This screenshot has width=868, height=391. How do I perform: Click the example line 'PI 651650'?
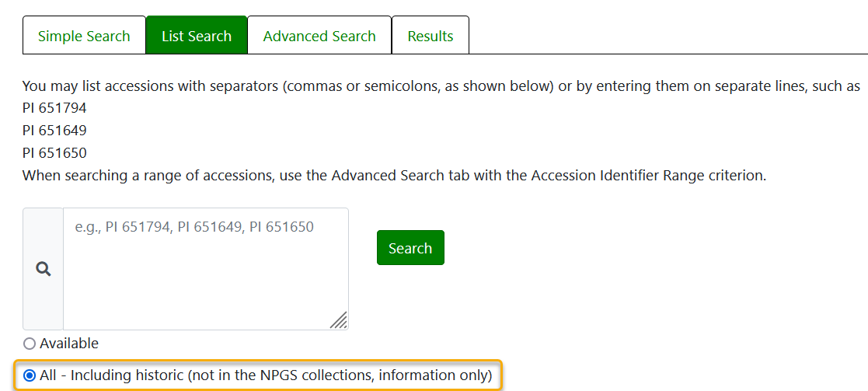coord(54,153)
